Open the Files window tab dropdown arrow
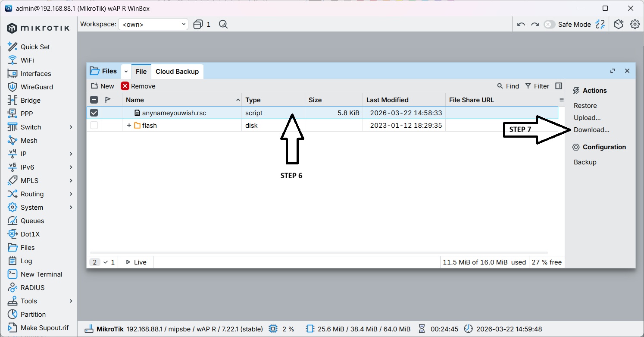 [126, 71]
